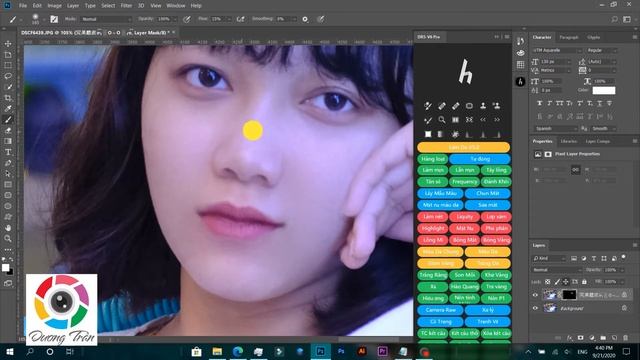
Task: Click the stamp icon in DRS panel
Action: point(483,106)
